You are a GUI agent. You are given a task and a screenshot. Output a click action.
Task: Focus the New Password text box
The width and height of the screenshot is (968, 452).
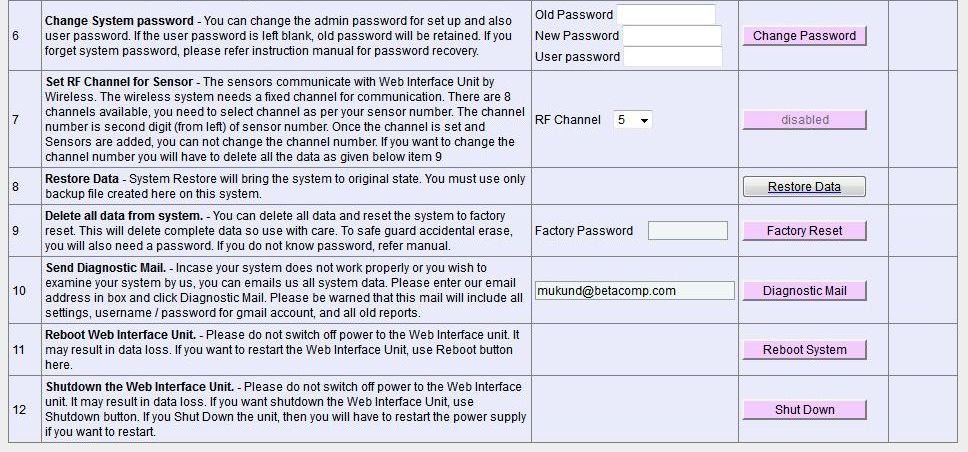pyautogui.click(x=672, y=36)
